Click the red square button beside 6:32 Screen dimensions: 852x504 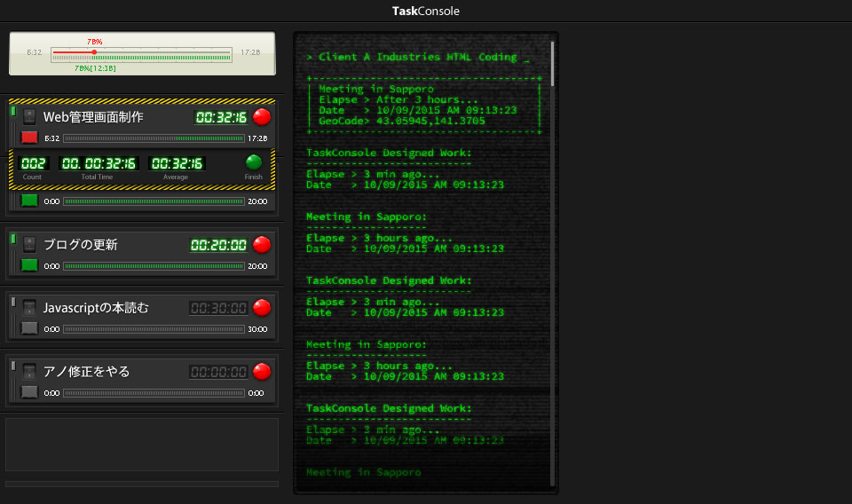click(29, 138)
